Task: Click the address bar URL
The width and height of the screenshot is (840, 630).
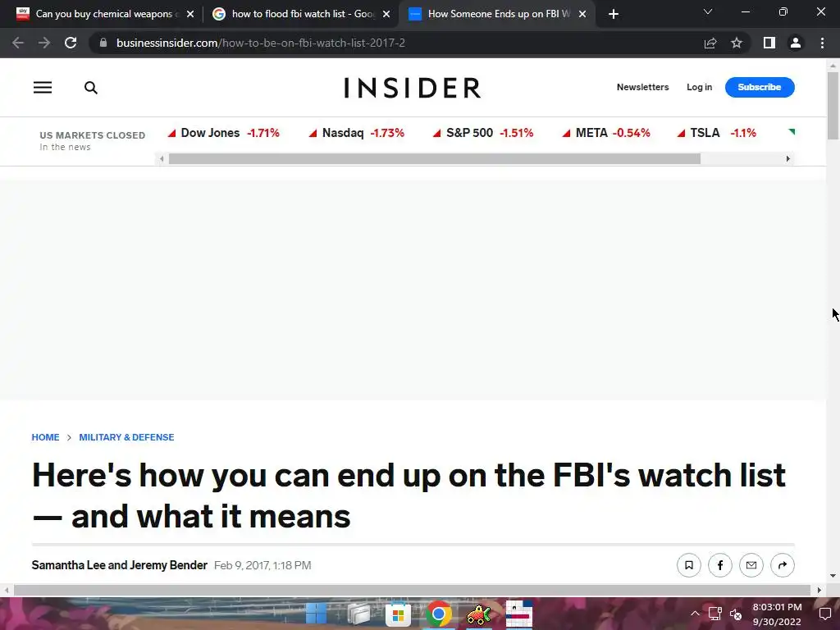Action: click(260, 43)
